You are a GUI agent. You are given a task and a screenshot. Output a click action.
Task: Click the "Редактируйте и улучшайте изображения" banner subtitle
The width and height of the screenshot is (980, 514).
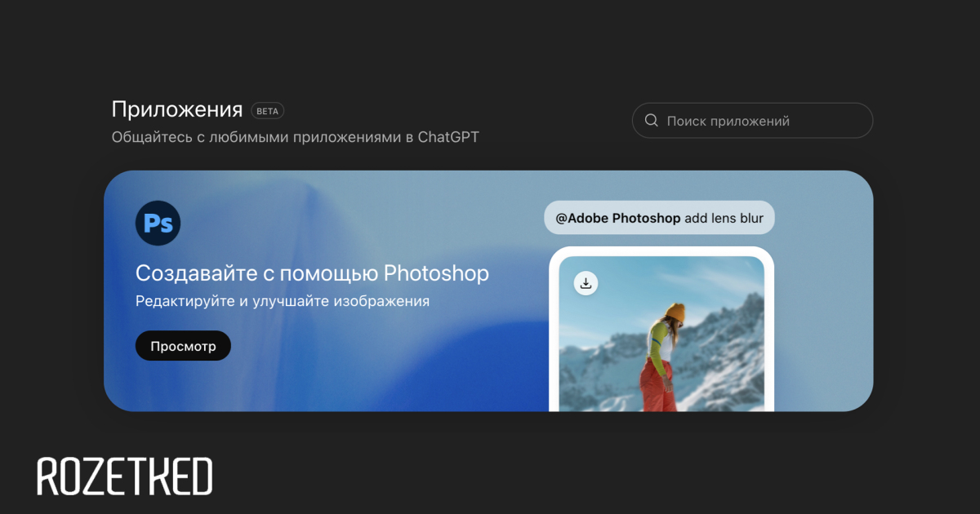tap(283, 301)
